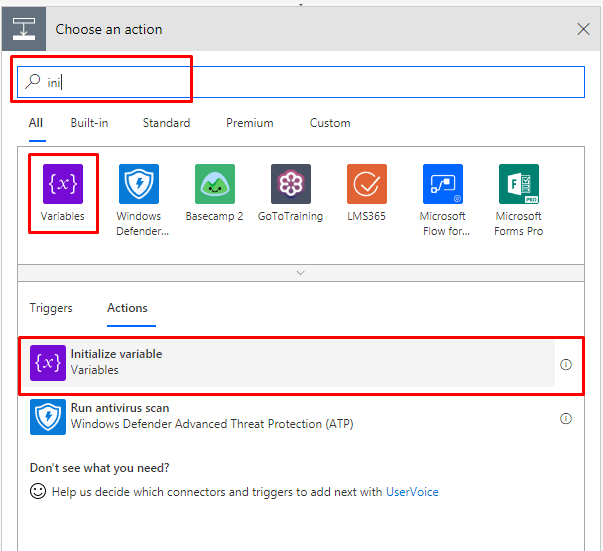The image size is (603, 551).
Task: Open the UserVoice link
Action: (412, 492)
